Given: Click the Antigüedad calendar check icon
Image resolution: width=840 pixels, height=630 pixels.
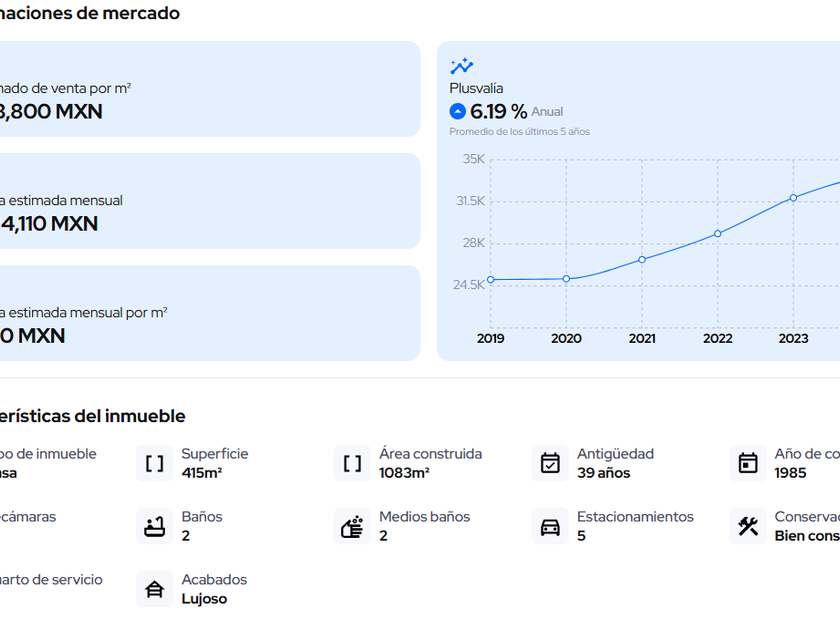Looking at the screenshot, I should coord(550,463).
